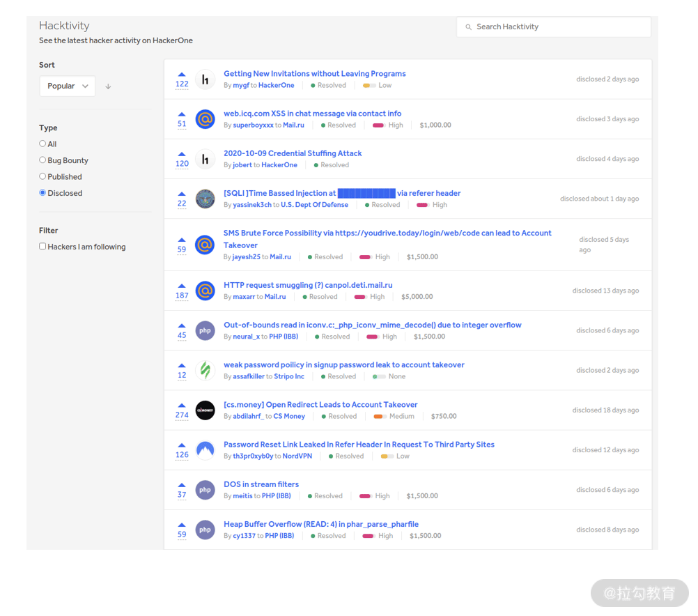Open '2020-10-09 Credential Stuffing Attack' report
The width and height of the screenshot is (698, 616).
click(293, 153)
